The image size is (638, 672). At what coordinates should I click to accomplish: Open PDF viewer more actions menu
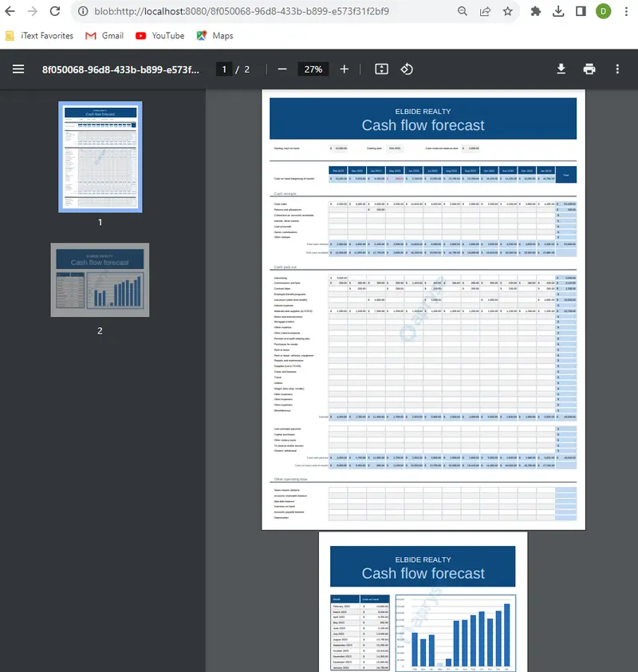(x=617, y=69)
